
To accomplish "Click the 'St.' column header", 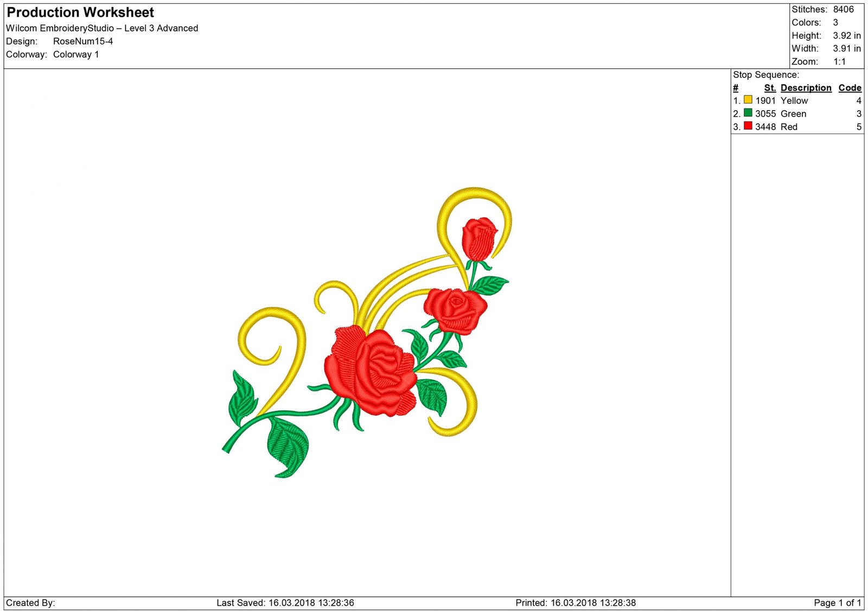I will tap(770, 88).
